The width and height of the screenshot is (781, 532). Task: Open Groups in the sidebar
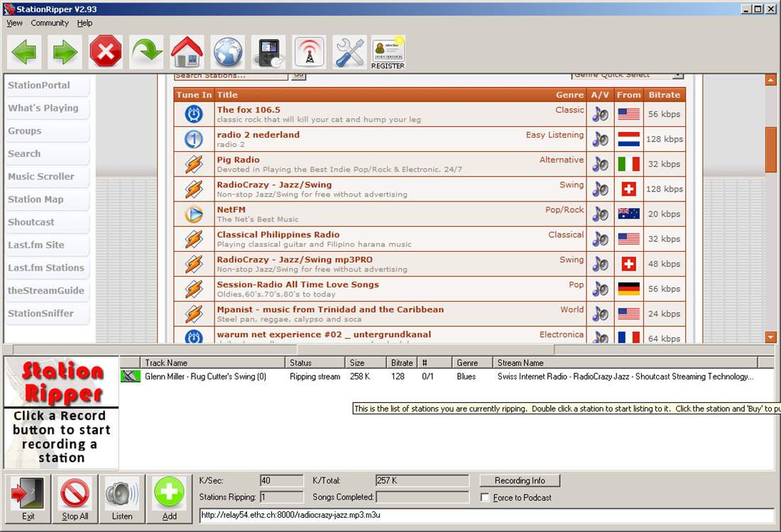pyautogui.click(x=46, y=131)
